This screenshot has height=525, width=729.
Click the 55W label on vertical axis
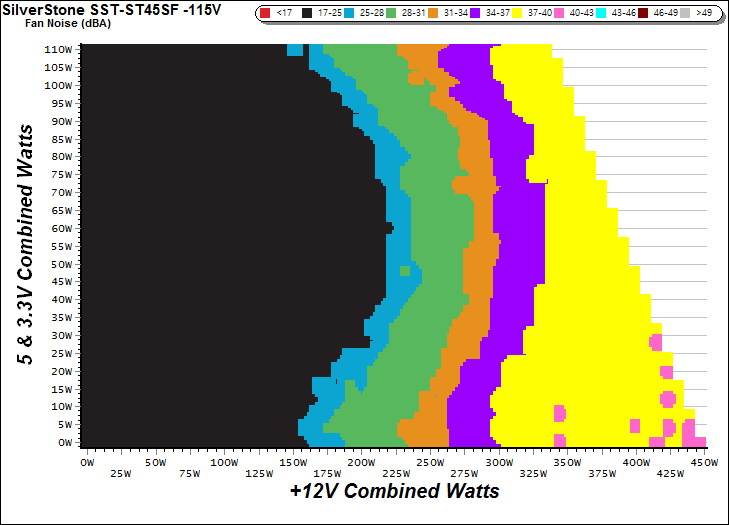61,245
